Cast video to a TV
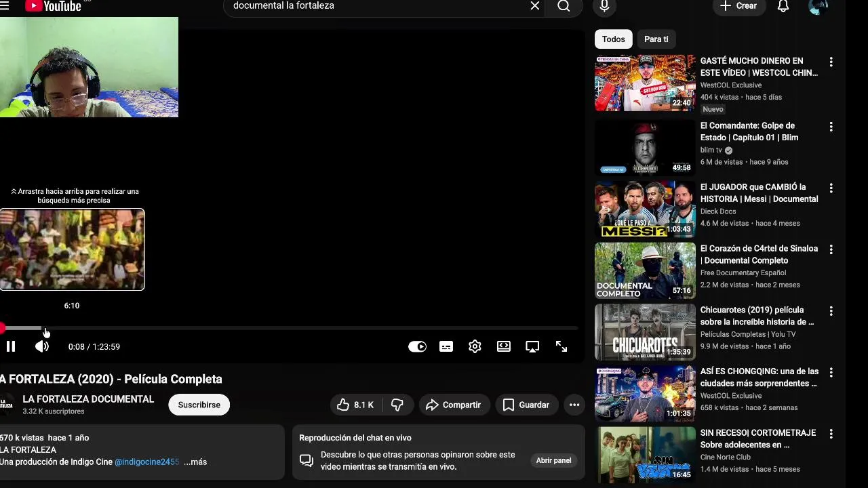This screenshot has width=868, height=488. 532,346
